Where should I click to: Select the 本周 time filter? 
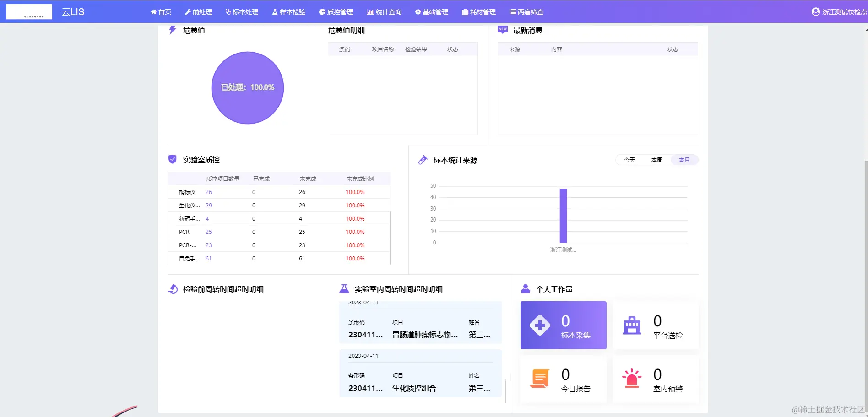pyautogui.click(x=656, y=160)
